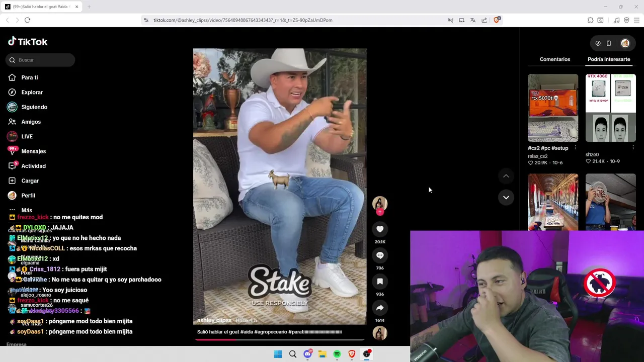Open a new browser tab

(x=89, y=7)
